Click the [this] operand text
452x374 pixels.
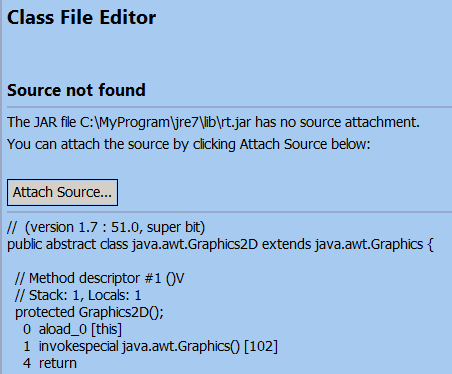(107, 329)
